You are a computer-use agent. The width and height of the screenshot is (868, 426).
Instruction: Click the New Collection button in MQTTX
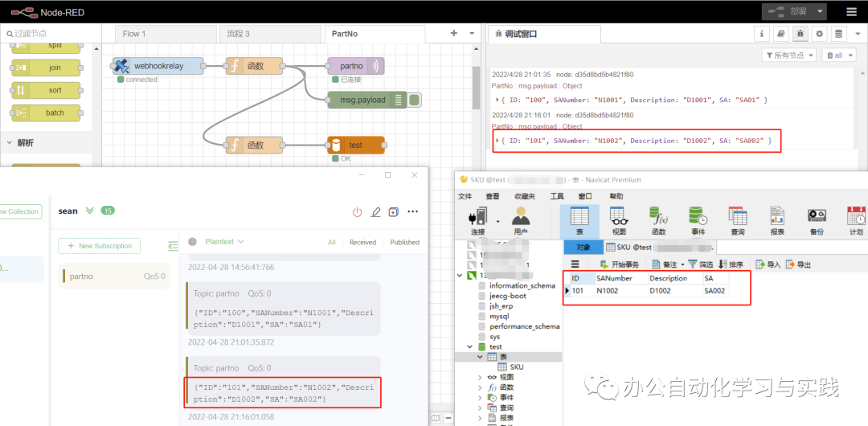[18, 211]
